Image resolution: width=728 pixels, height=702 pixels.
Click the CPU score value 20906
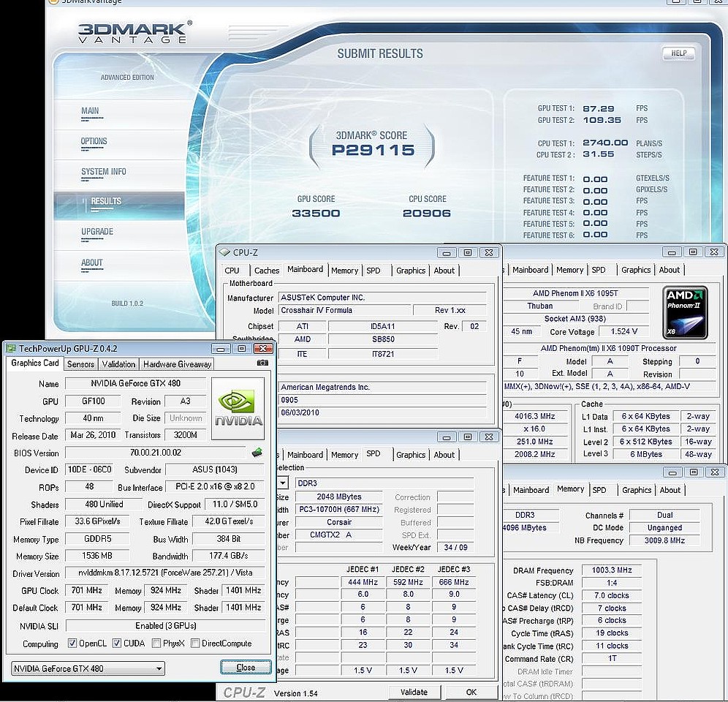point(427,214)
